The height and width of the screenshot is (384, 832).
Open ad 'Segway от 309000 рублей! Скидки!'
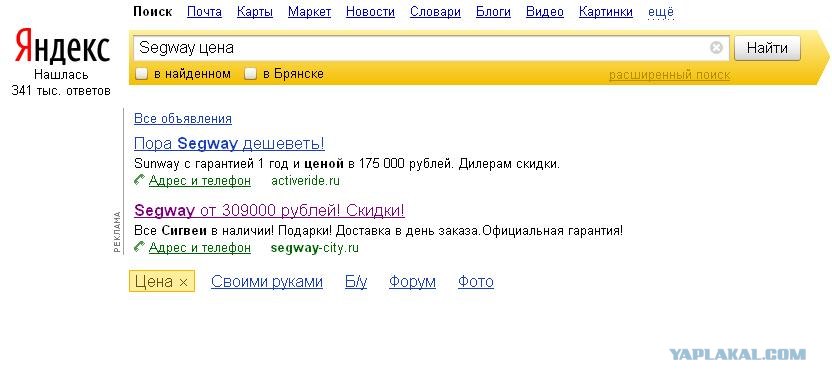270,211
